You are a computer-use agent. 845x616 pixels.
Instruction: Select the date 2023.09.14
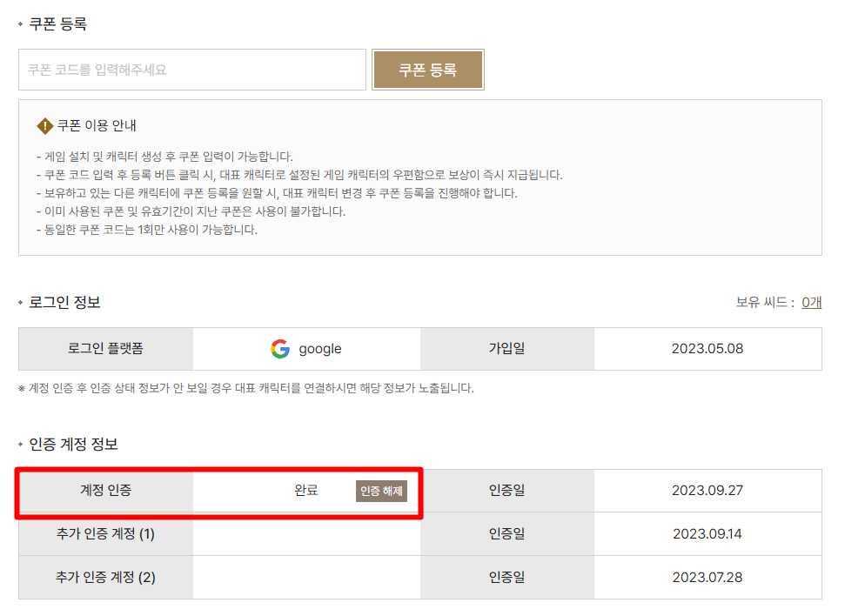[708, 534]
